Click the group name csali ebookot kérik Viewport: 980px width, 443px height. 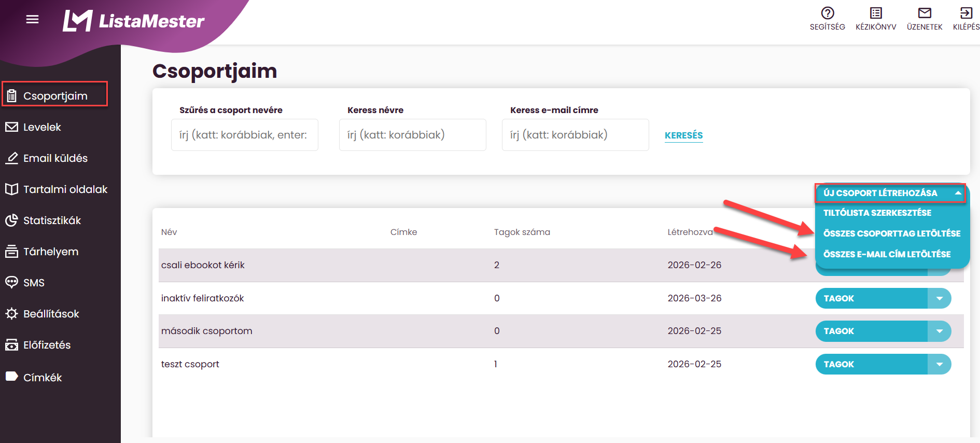203,265
